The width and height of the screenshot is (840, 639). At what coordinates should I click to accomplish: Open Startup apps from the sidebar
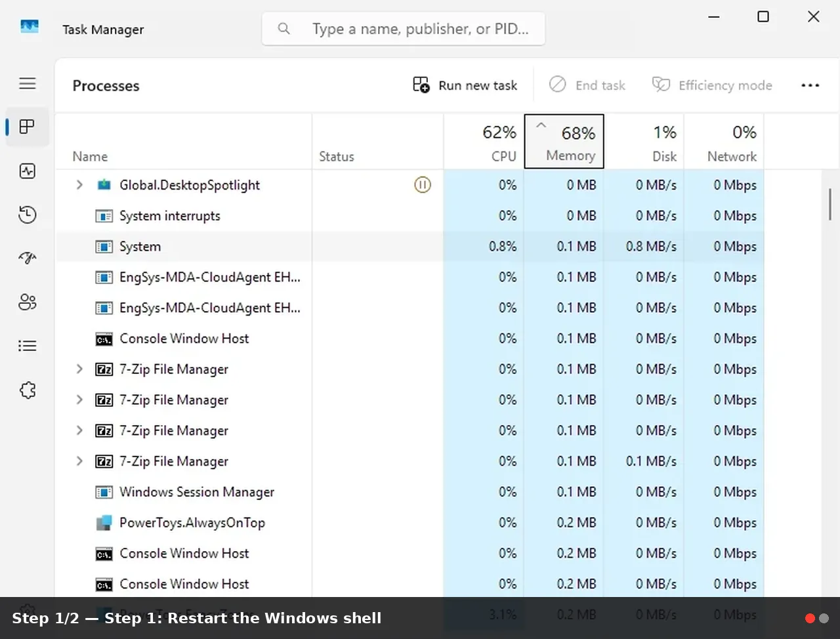click(x=28, y=258)
